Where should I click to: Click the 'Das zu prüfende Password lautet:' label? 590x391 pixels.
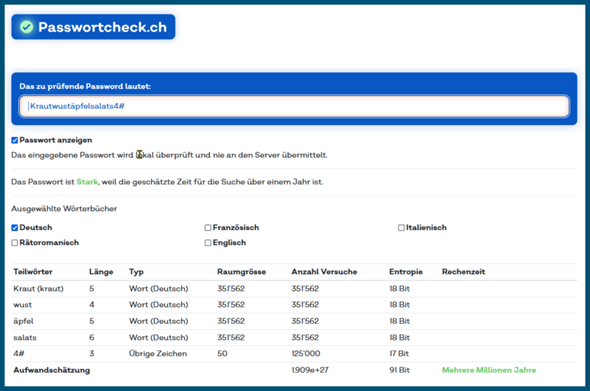coord(85,87)
